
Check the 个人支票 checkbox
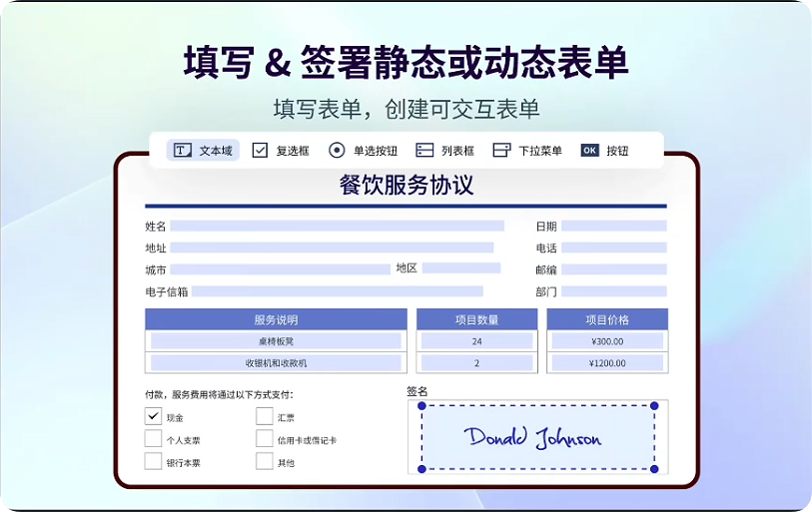click(153, 439)
